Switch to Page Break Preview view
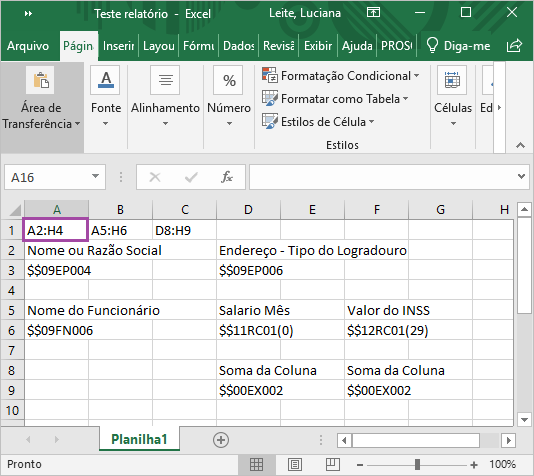 pos(332,464)
